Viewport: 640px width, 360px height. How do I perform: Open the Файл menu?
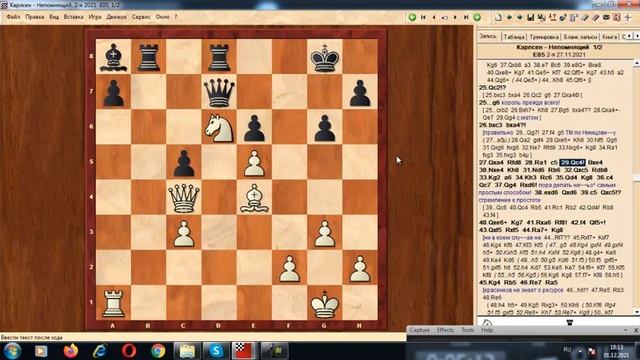(13, 17)
